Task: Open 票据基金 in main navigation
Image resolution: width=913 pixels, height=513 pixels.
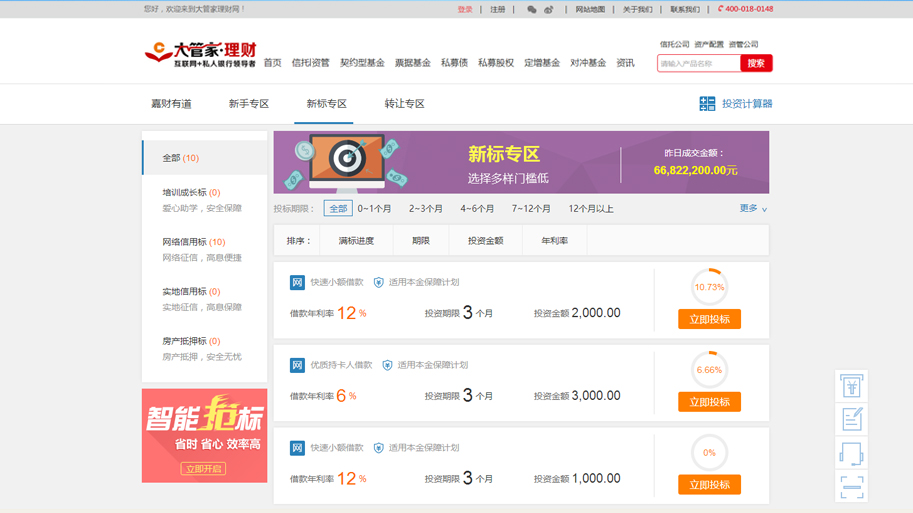Action: tap(413, 63)
